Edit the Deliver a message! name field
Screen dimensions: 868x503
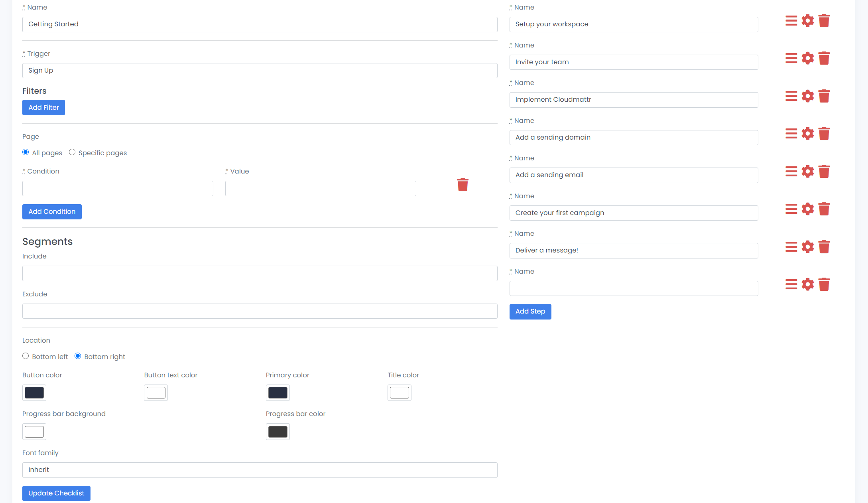tap(634, 251)
